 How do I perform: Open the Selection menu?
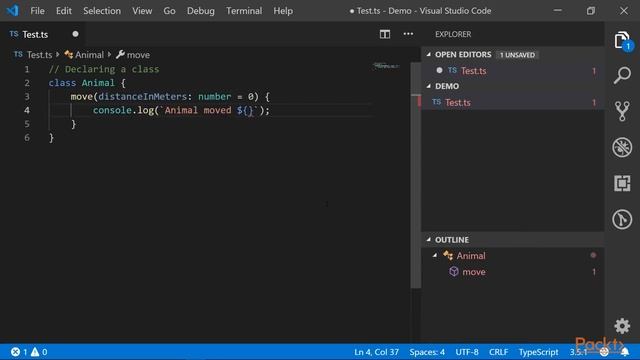[102, 11]
